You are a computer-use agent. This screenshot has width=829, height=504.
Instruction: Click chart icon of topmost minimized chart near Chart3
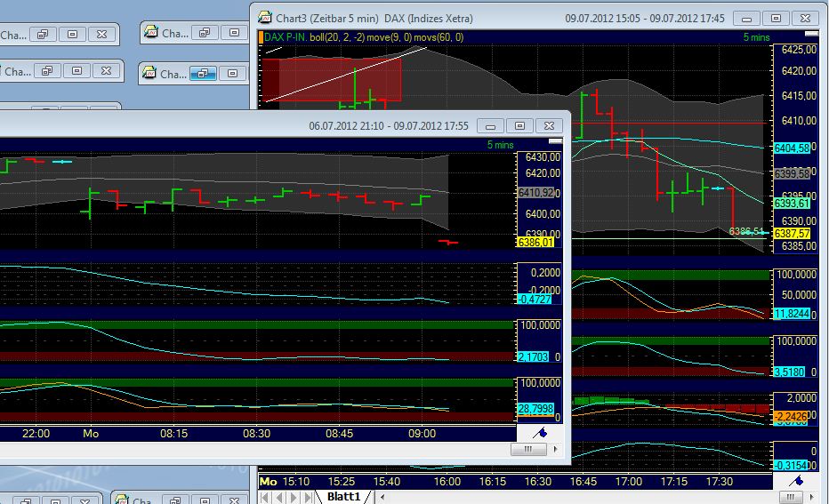151,32
